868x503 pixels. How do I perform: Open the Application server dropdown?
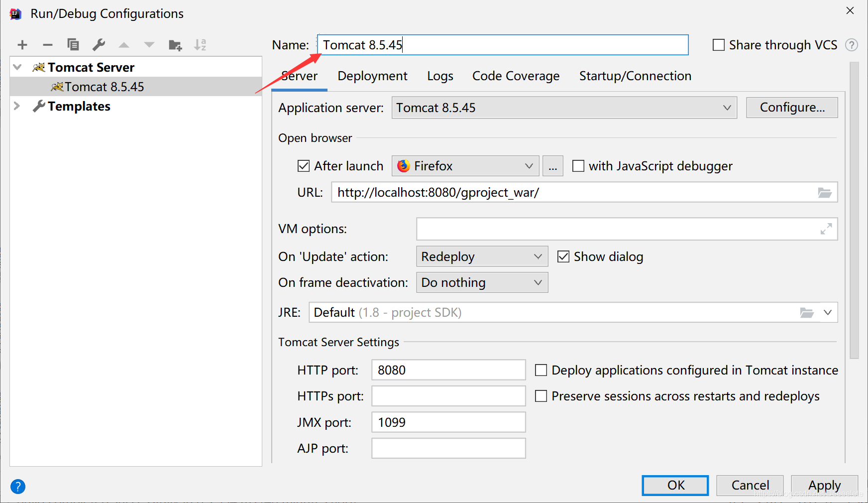564,108
